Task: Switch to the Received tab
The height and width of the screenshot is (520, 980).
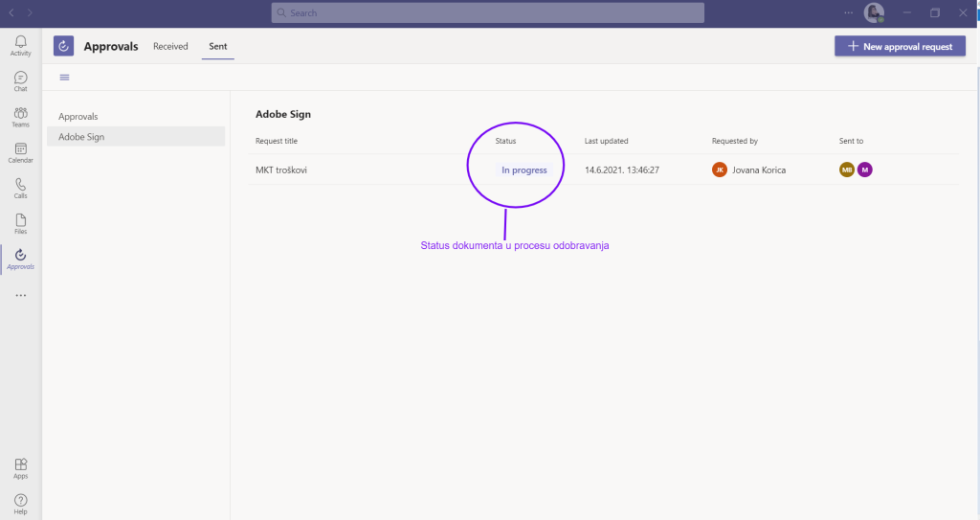Action: 170,46
